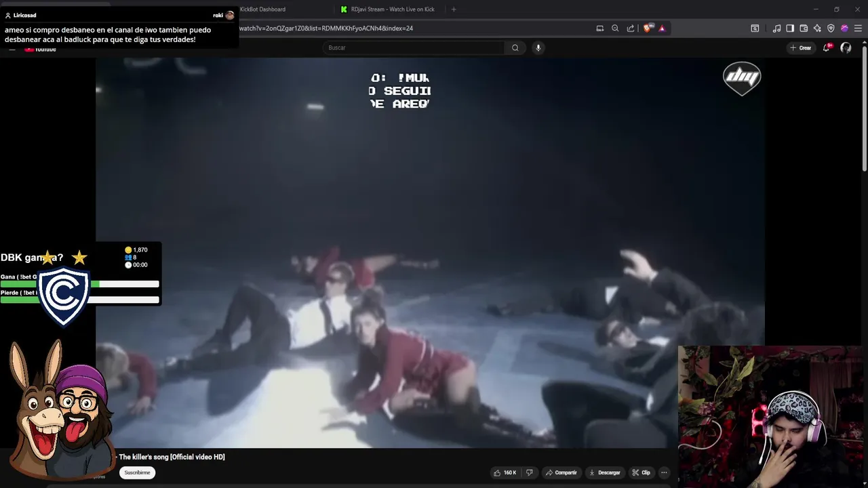
Task: Click the roki user avatar in chat popup
Action: point(230,15)
